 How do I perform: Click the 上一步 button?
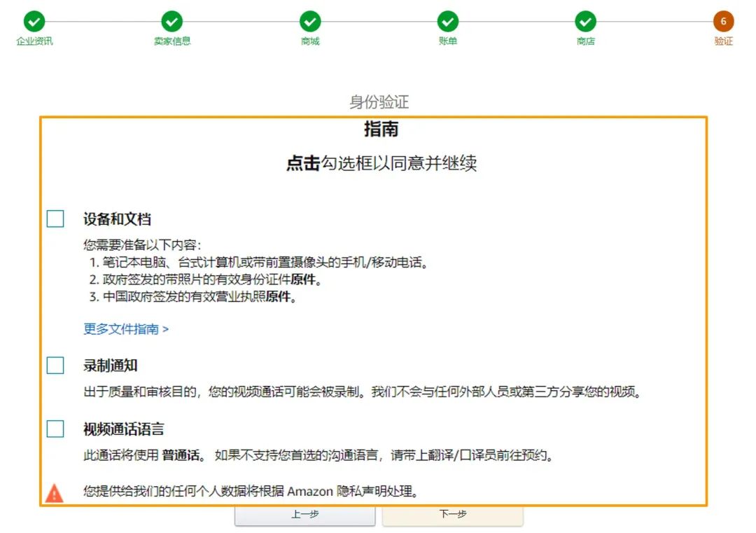(x=304, y=515)
